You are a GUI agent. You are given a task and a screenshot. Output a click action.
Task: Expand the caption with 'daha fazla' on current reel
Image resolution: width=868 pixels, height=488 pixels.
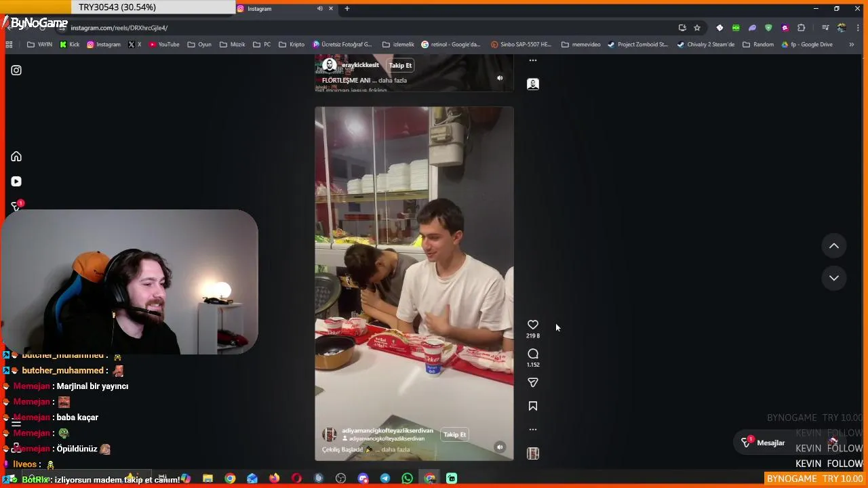pyautogui.click(x=395, y=449)
